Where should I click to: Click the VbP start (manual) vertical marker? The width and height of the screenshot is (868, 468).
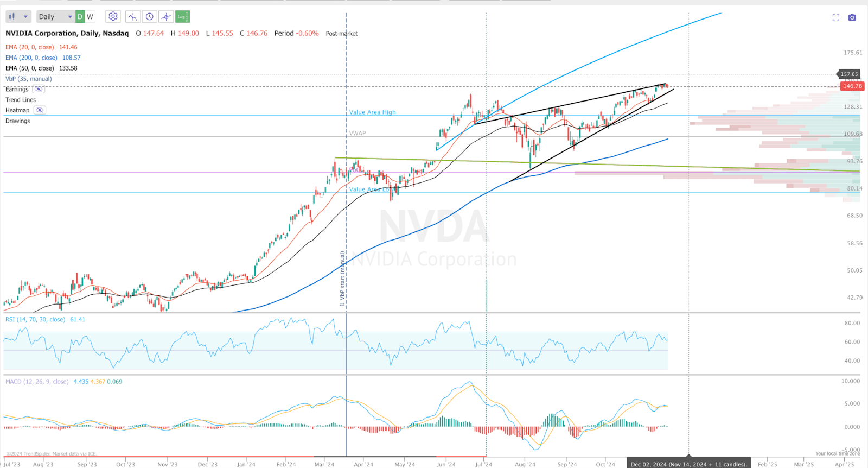pyautogui.click(x=342, y=279)
